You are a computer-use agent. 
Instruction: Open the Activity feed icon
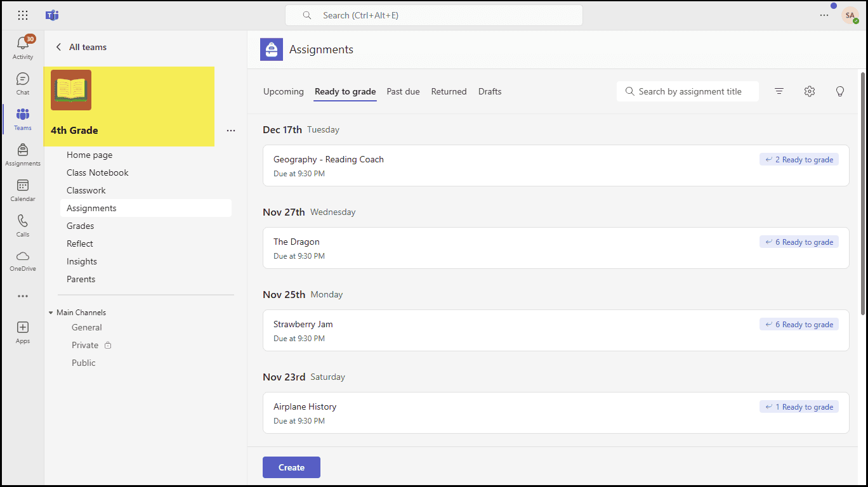(22, 44)
